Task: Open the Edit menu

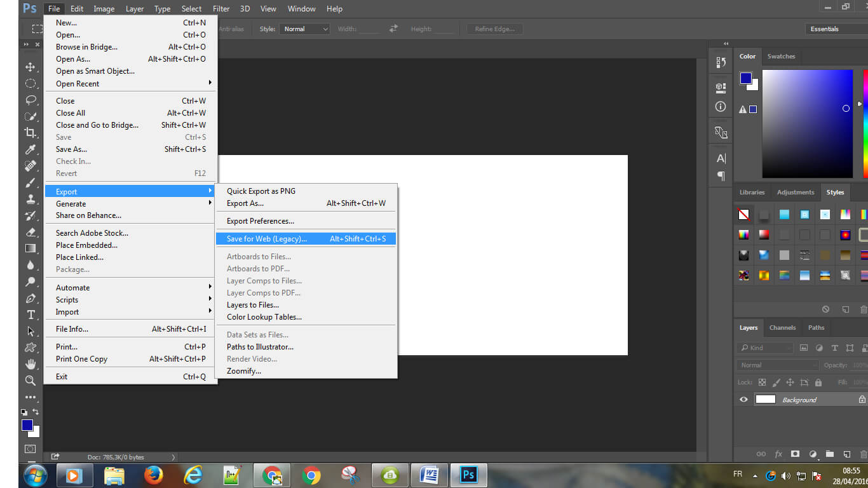Action: coord(77,9)
